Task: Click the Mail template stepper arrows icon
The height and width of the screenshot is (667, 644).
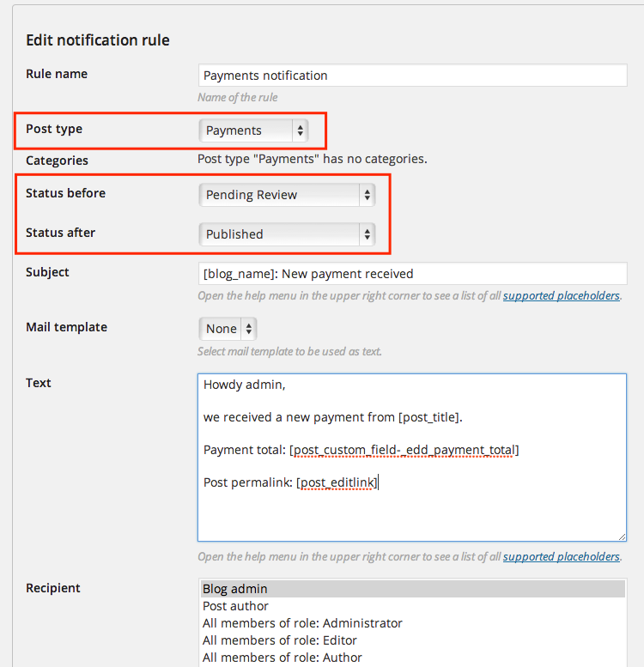Action: click(249, 329)
